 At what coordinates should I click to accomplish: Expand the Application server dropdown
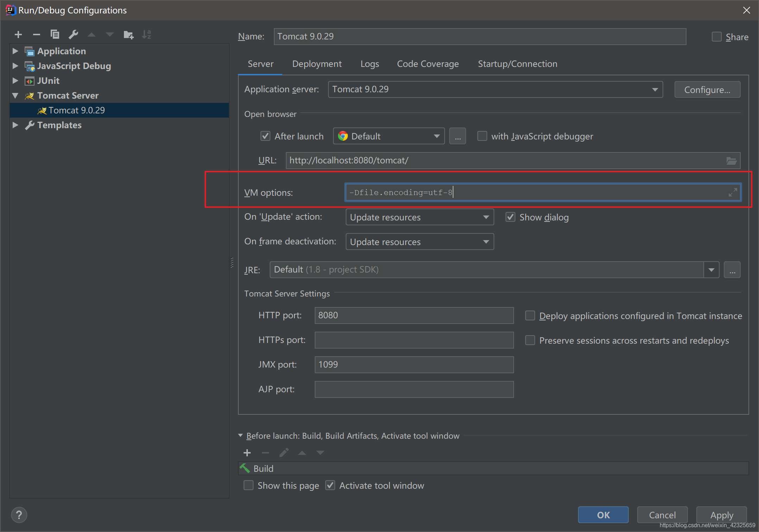click(656, 90)
